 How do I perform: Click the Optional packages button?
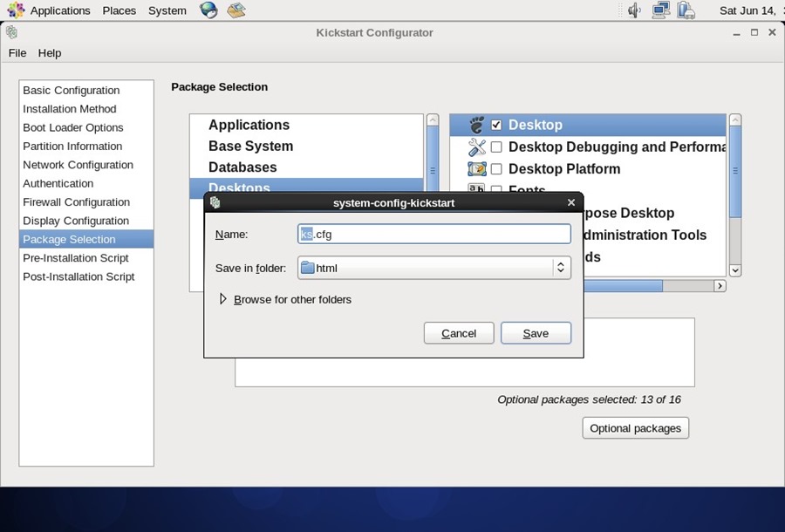click(x=635, y=427)
